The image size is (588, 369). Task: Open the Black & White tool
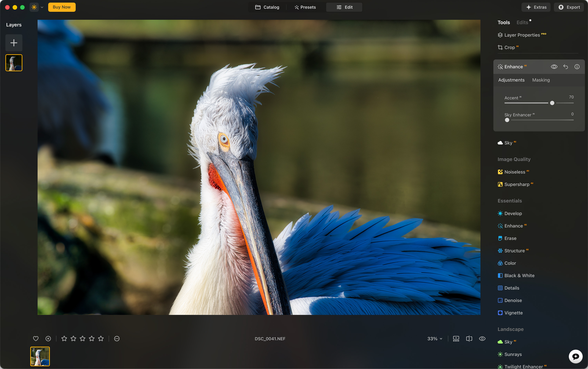click(x=516, y=275)
